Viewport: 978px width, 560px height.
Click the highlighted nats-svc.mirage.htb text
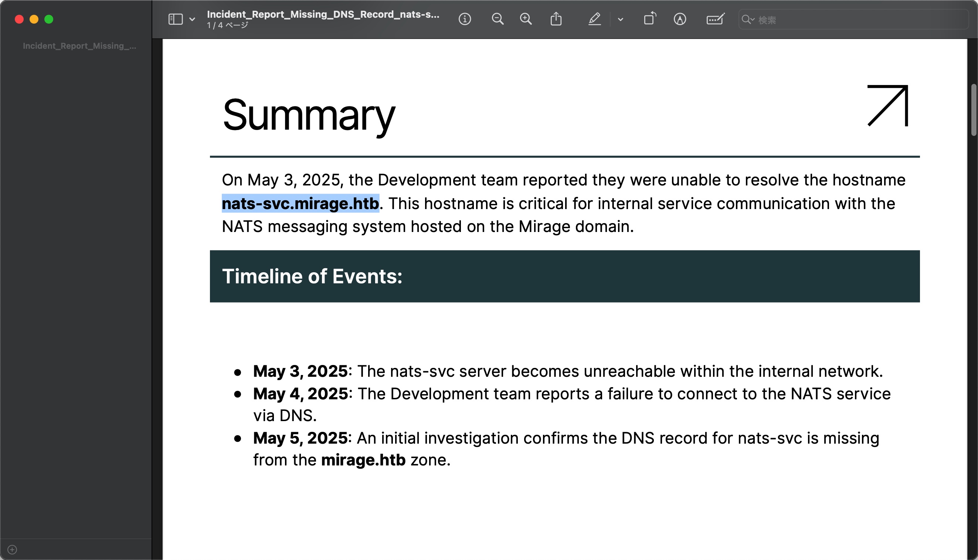[300, 204]
